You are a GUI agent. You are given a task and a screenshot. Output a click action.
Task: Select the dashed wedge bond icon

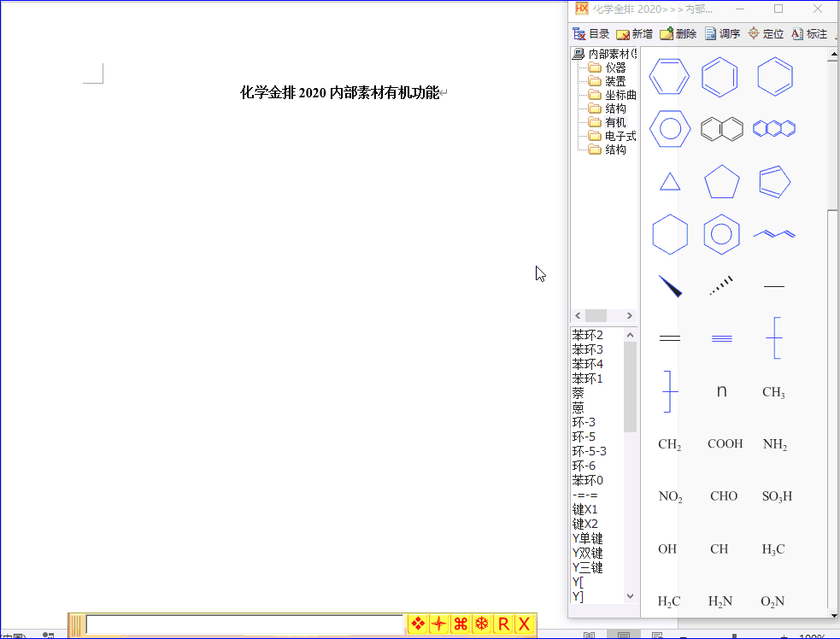(721, 286)
